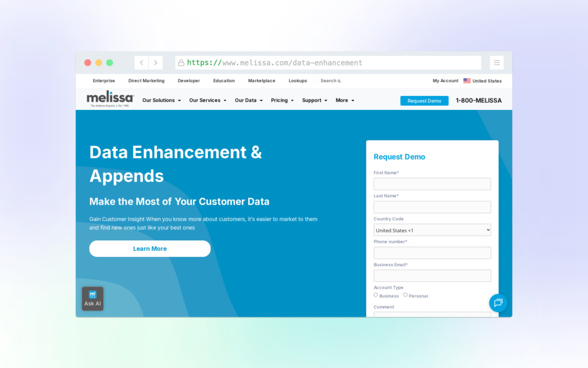Call the 1-800-MELISSA phone link
The width and height of the screenshot is (588, 368).
[x=478, y=101]
